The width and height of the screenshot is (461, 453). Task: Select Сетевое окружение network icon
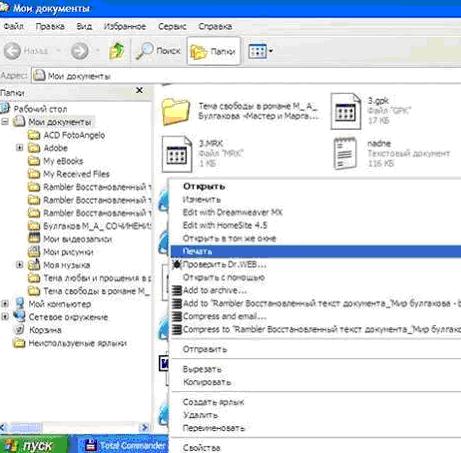click(x=19, y=316)
